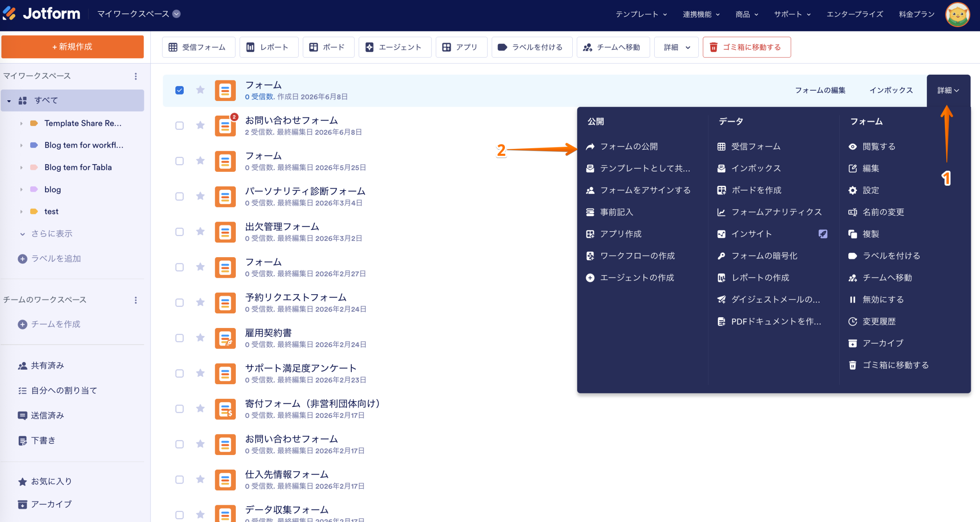The height and width of the screenshot is (522, 980).
Task: Open the 連携機能 nav dropdown
Action: 701,14
